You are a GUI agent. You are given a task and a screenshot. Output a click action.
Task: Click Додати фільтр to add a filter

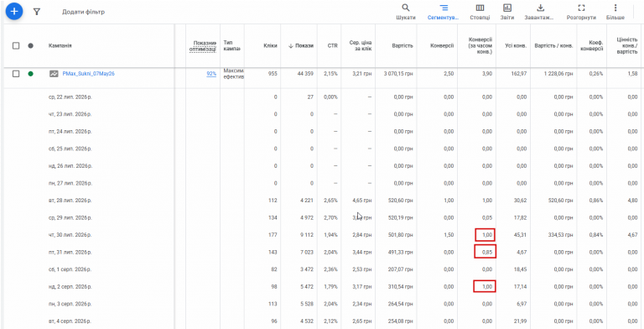click(83, 12)
